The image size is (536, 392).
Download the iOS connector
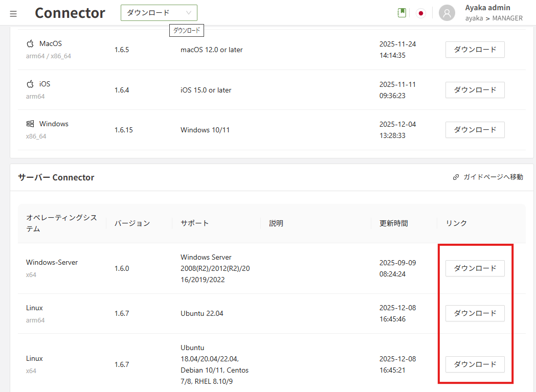click(x=475, y=90)
